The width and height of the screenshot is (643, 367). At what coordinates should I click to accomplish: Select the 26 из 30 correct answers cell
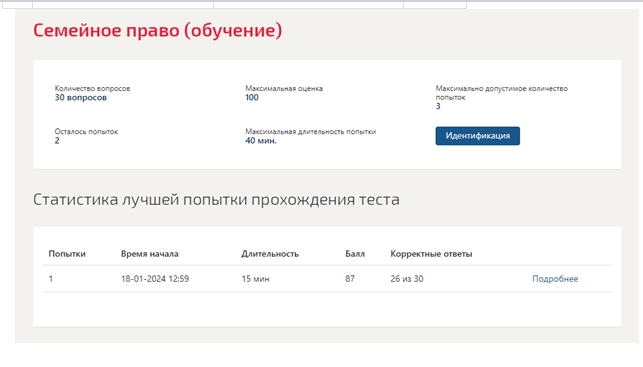[x=407, y=279]
